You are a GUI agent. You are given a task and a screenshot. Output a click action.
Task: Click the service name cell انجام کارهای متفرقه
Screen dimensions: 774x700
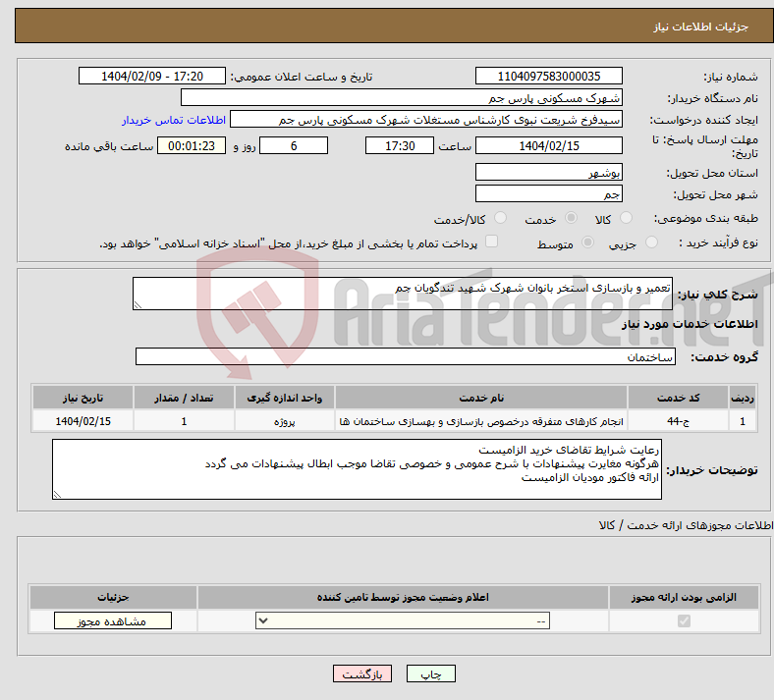coord(481,421)
